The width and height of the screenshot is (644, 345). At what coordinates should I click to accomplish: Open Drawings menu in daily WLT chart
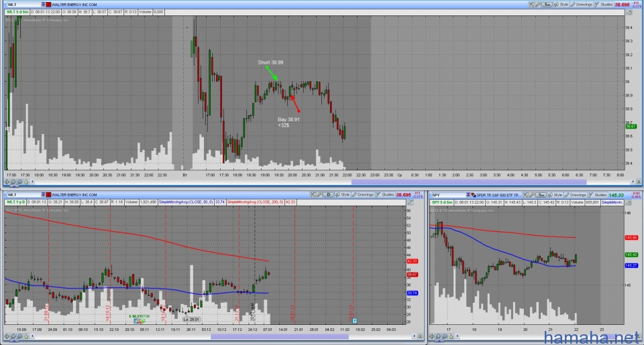[363, 194]
